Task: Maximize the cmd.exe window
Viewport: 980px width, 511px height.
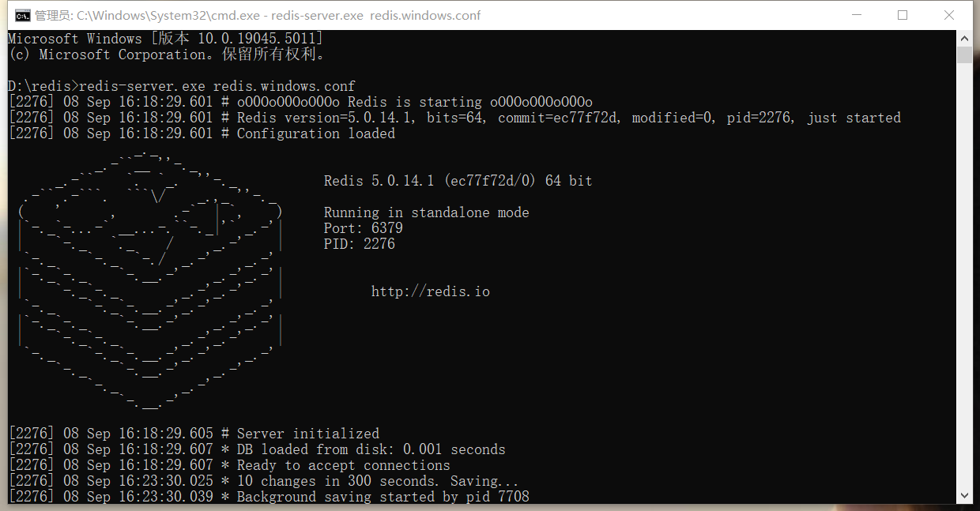Action: (x=903, y=15)
